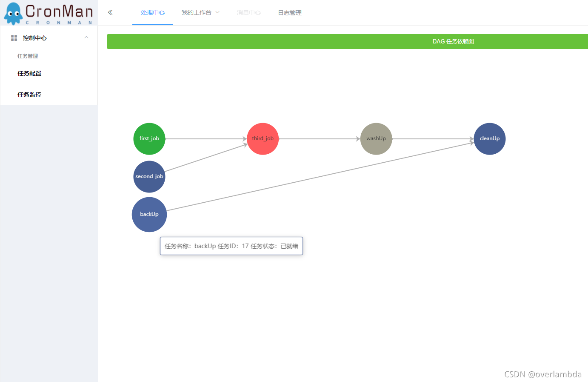Switch to the 处理中心 tab

153,12
